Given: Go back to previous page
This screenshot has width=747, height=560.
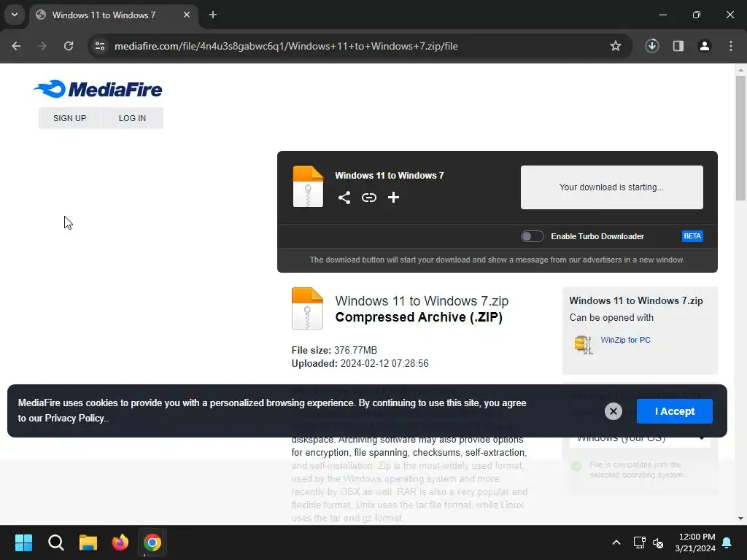Looking at the screenshot, I should tap(16, 46).
